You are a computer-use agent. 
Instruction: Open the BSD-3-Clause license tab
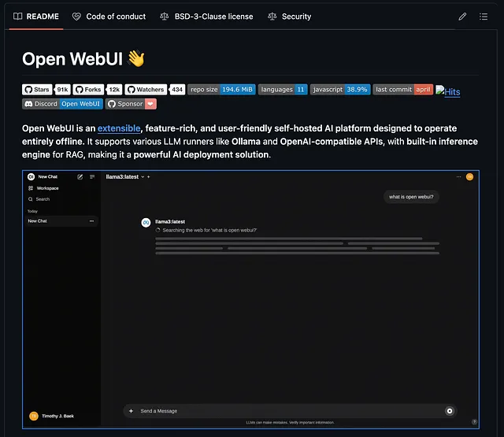(207, 16)
